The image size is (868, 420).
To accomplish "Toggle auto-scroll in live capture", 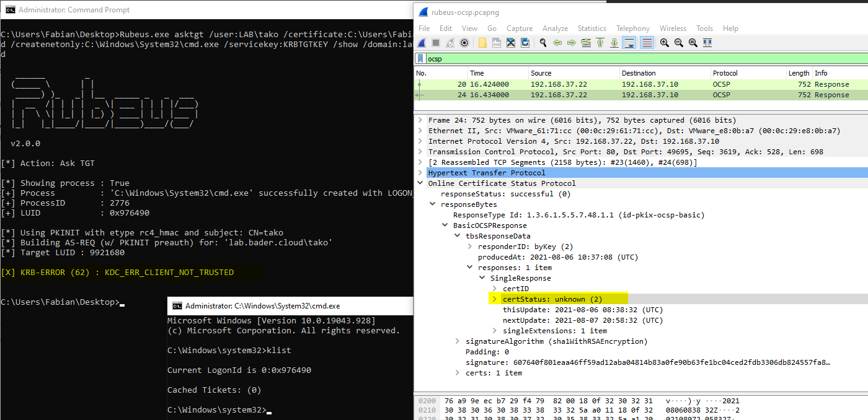I will coord(630,42).
